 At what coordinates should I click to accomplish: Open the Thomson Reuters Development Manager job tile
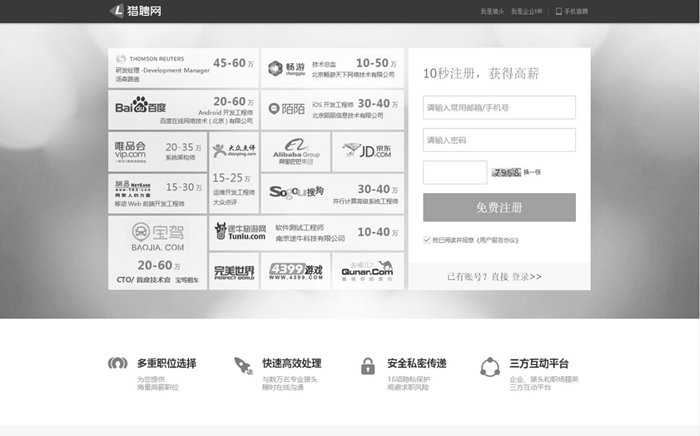[183, 68]
